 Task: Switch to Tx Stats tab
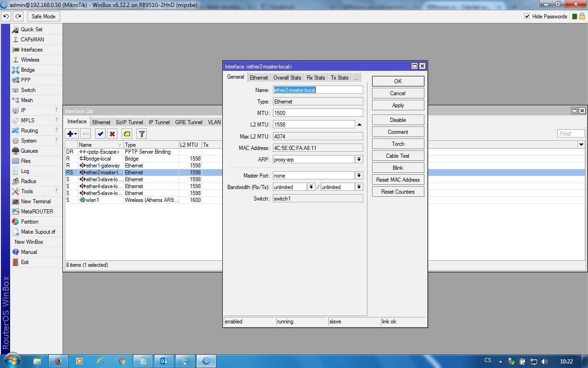click(340, 78)
